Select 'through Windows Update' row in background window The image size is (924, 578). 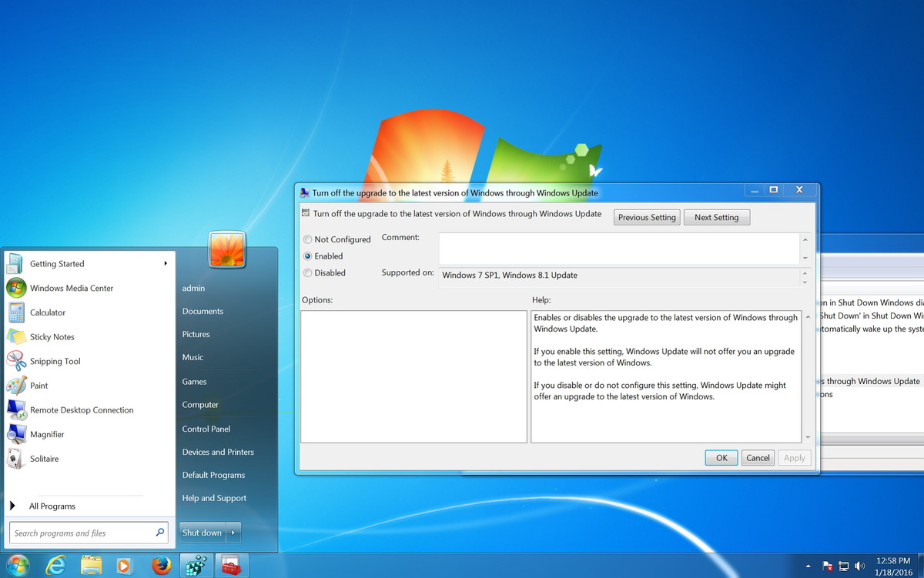coord(871,381)
